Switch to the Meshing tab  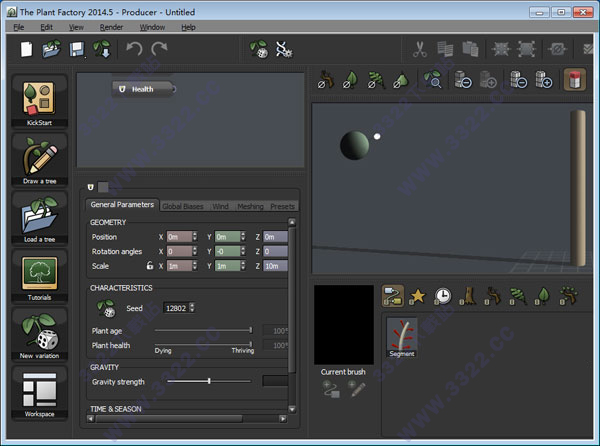click(250, 207)
